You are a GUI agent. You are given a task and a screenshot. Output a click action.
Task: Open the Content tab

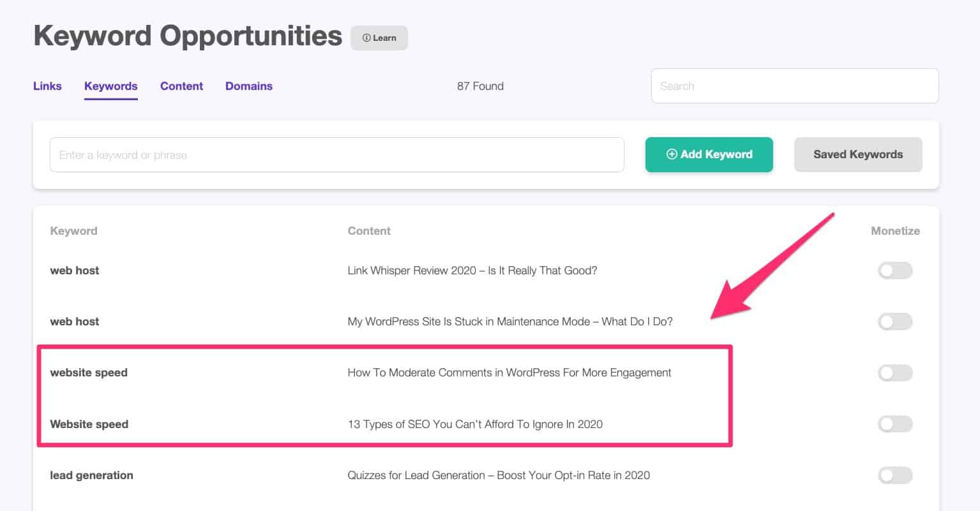coord(181,86)
